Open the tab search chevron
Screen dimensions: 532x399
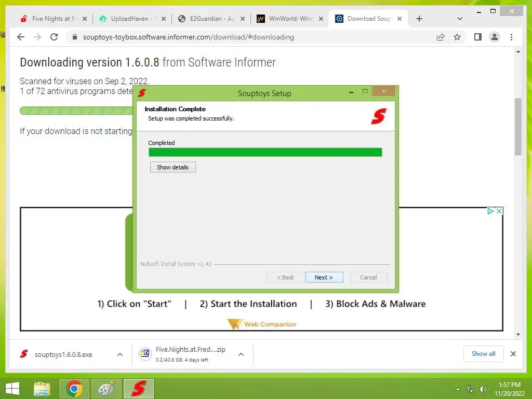point(460,19)
